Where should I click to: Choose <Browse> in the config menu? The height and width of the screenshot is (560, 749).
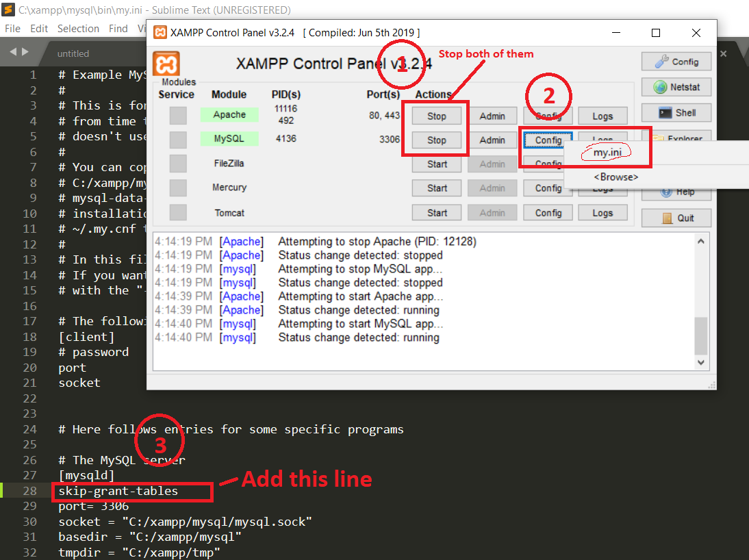coord(615,177)
